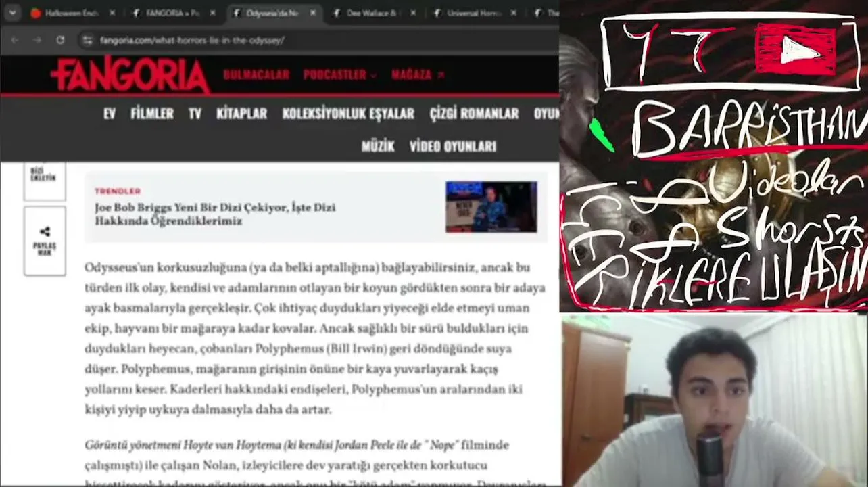Click the TRENDLER label
868x487 pixels.
(x=118, y=191)
